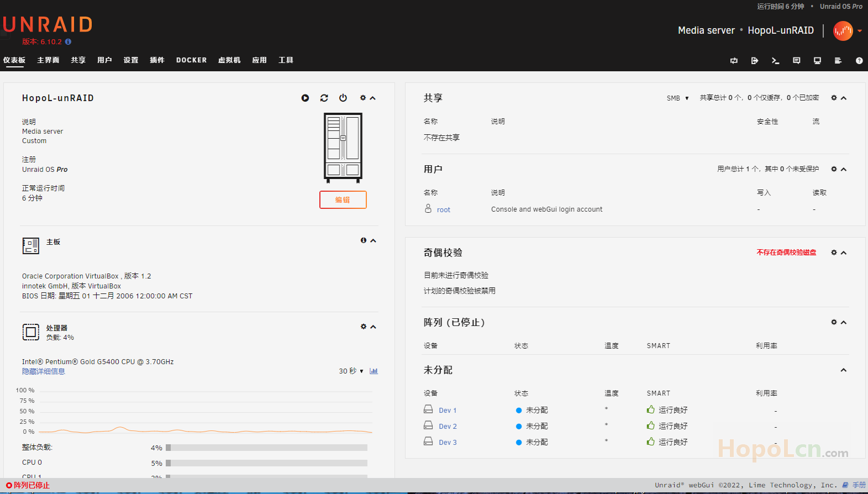
Task: Open 处理器 processor settings gear
Action: (364, 327)
